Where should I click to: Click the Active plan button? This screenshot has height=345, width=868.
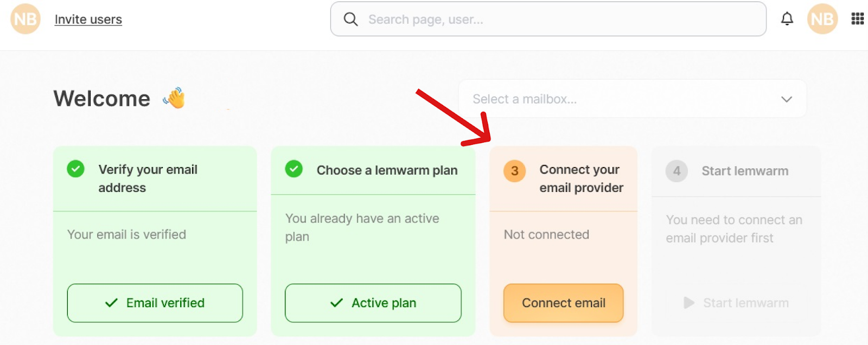(x=373, y=303)
